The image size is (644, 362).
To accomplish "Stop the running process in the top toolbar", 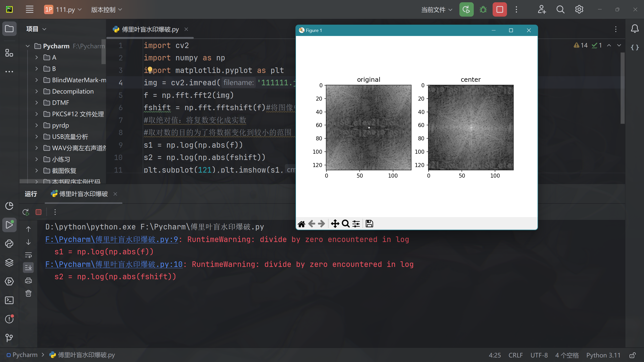I will tap(500, 10).
